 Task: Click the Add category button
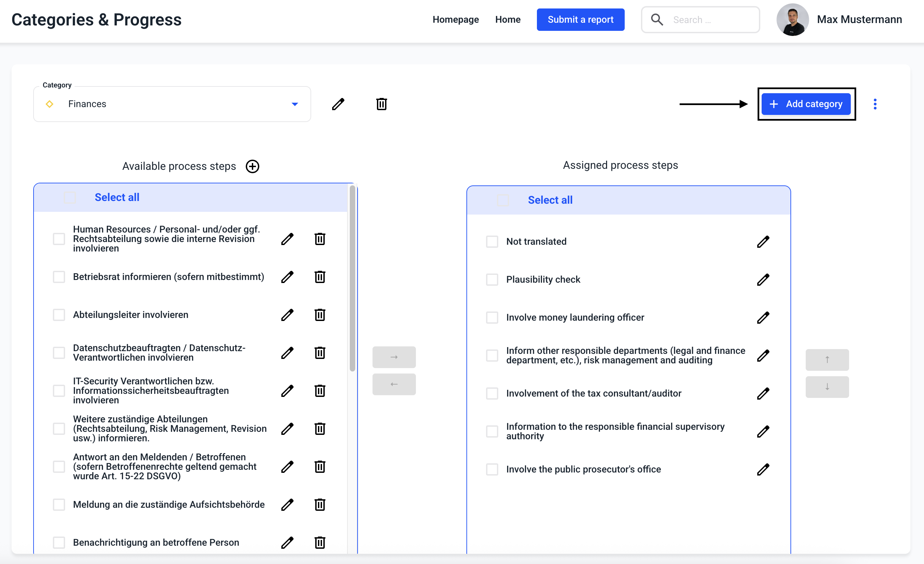pyautogui.click(x=806, y=104)
